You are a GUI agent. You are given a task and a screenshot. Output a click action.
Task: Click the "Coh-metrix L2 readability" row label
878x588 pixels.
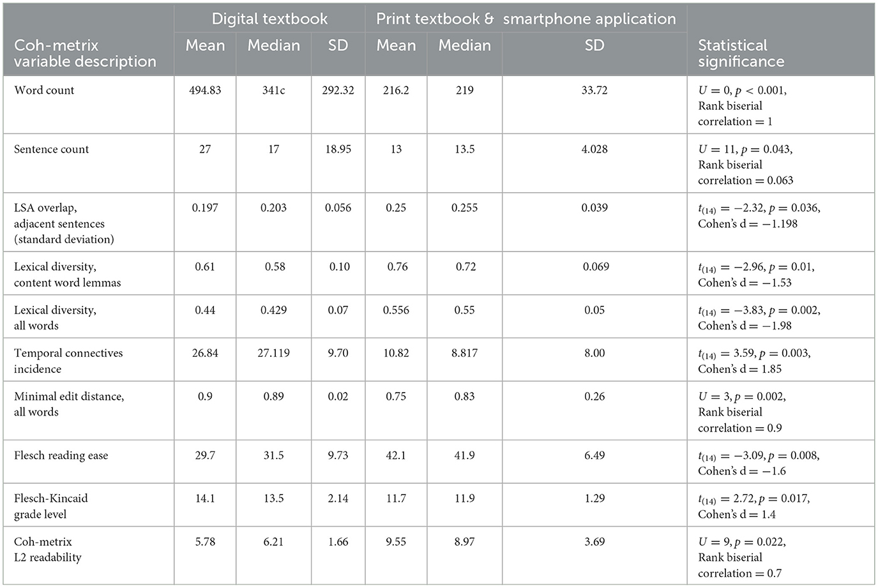(48, 549)
